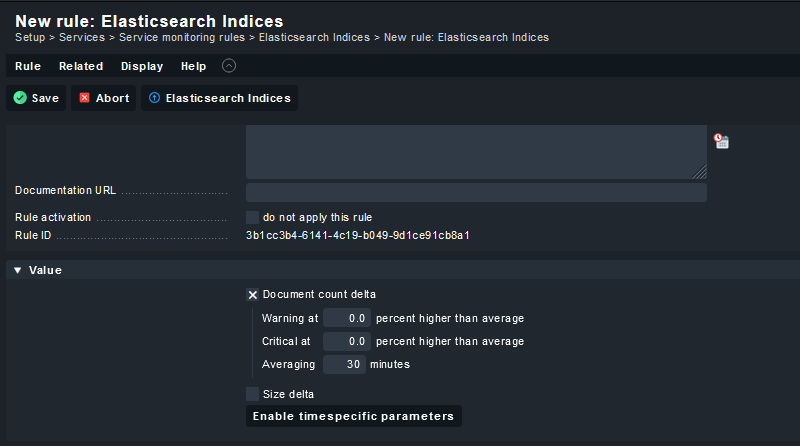Open the Help dropdown menu

pyautogui.click(x=193, y=66)
